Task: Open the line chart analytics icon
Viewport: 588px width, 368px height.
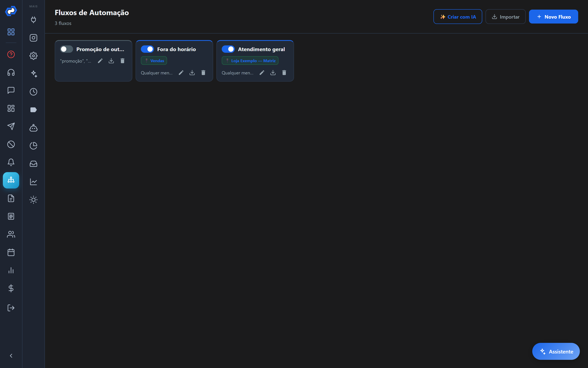Action: (33, 182)
